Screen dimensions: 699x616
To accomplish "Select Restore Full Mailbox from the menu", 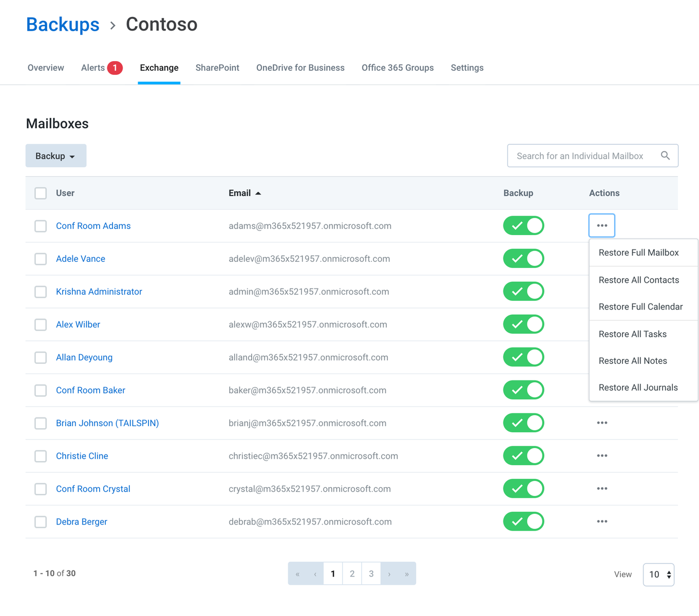I will click(639, 253).
